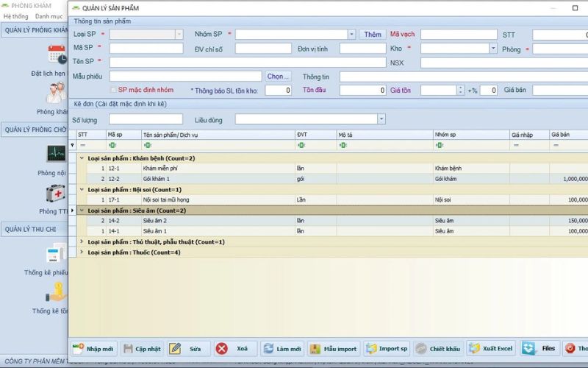Open the Thống kê tồn coins icon
Image resolution: width=588 pixels, height=368 pixels.
point(57,292)
